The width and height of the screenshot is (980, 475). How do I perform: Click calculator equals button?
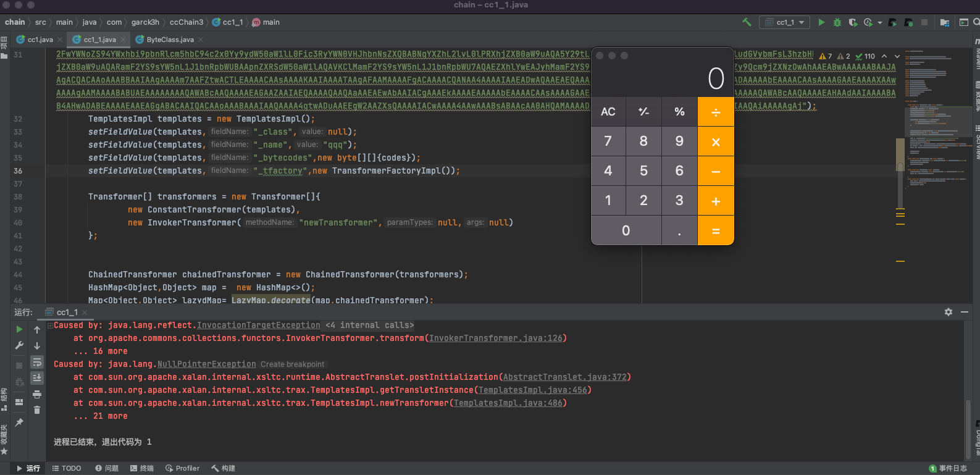click(x=716, y=230)
